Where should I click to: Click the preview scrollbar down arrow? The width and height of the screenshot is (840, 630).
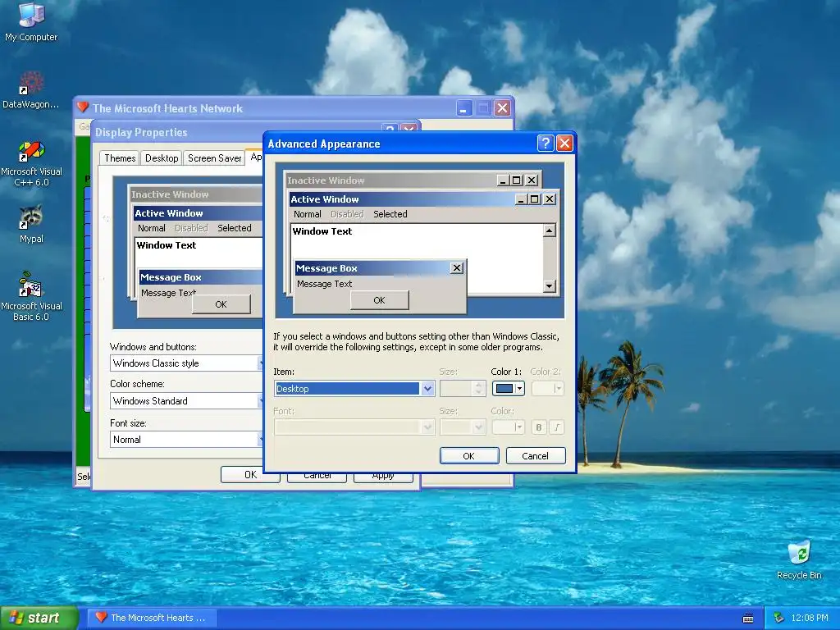pos(549,286)
